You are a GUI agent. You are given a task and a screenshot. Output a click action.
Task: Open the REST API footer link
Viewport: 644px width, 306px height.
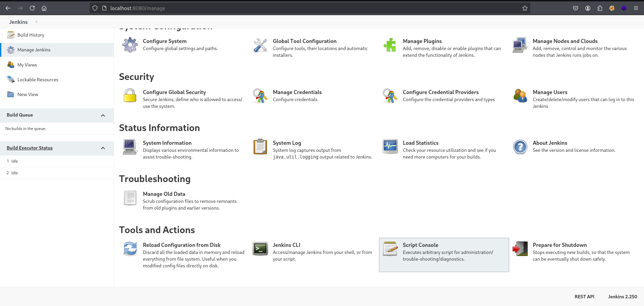pyautogui.click(x=584, y=297)
